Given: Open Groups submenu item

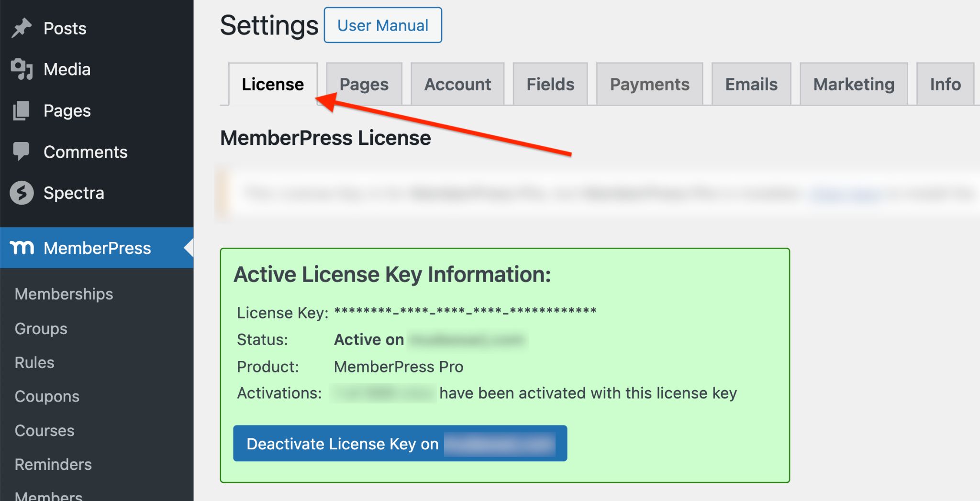Looking at the screenshot, I should point(41,328).
